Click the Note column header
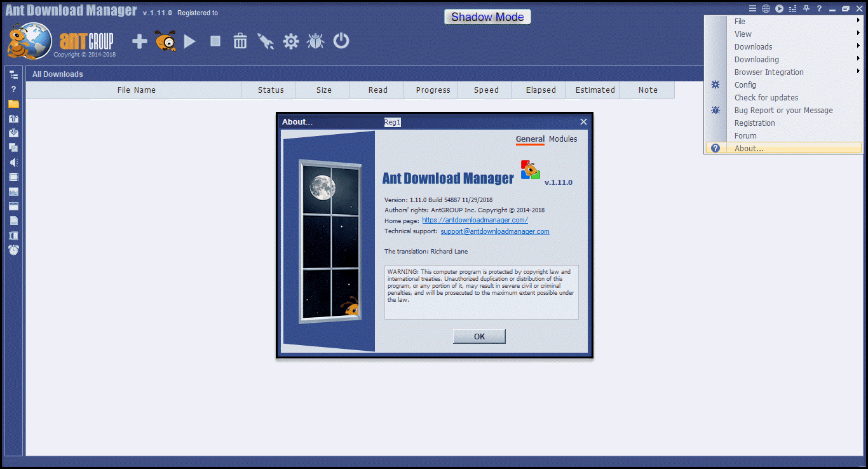 pos(648,90)
